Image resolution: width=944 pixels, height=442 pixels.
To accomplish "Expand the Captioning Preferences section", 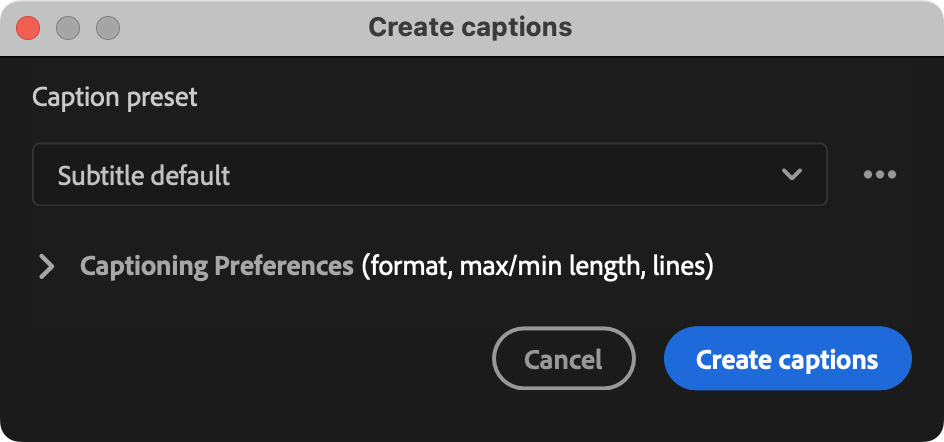I will (46, 267).
